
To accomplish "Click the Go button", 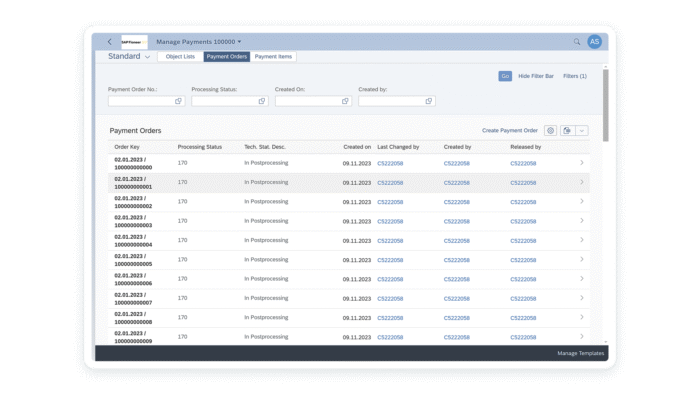I will click(x=505, y=76).
